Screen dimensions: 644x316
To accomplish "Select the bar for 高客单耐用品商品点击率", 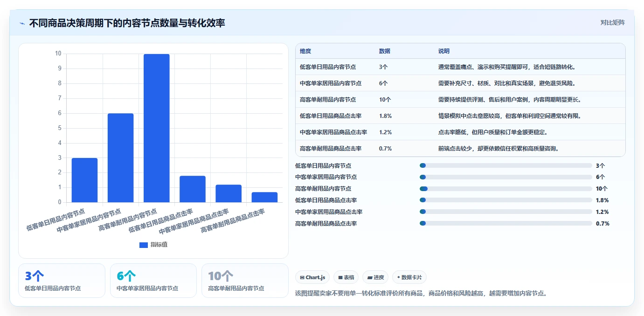I will point(264,197).
